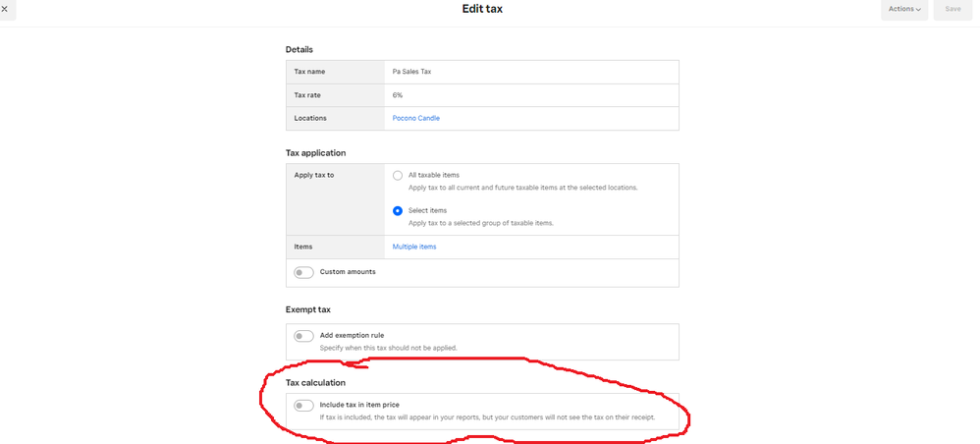Viewport: 980px width, 444px height.
Task: Click the Exempt tax section heading
Action: tap(308, 309)
